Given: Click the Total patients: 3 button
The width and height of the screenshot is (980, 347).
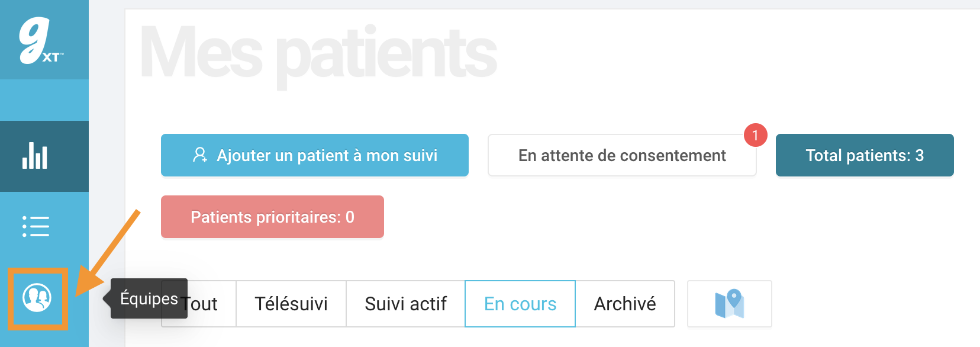Looking at the screenshot, I should 865,155.
